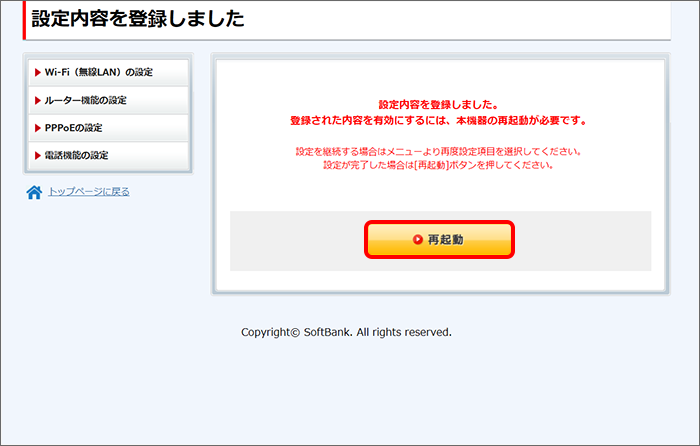Open PPPoEの設定 menu item
Image resolution: width=700 pixels, height=446 pixels.
108,128
